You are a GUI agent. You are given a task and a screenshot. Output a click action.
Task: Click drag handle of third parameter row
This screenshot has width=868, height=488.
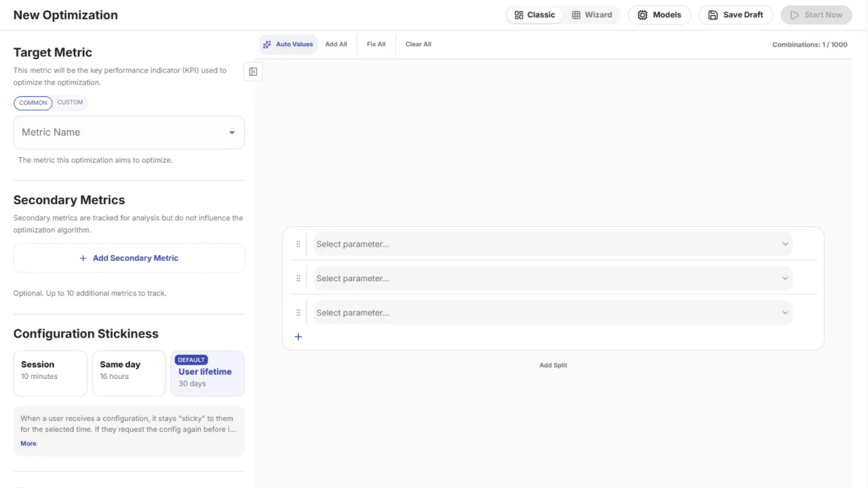pyautogui.click(x=298, y=313)
